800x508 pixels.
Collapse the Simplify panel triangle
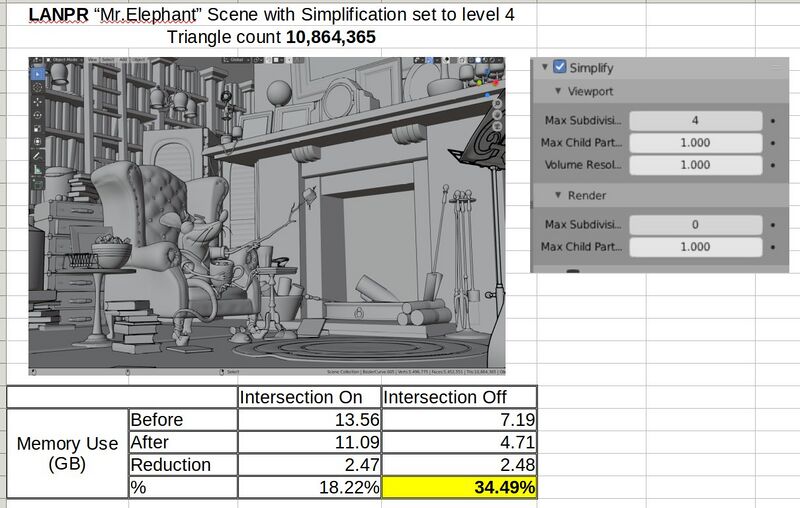click(x=544, y=67)
